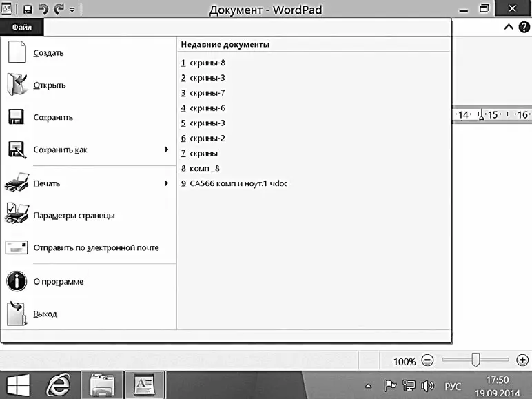Click the РУС language indicator in taskbar
The width and height of the screenshot is (532, 399).
452,386
